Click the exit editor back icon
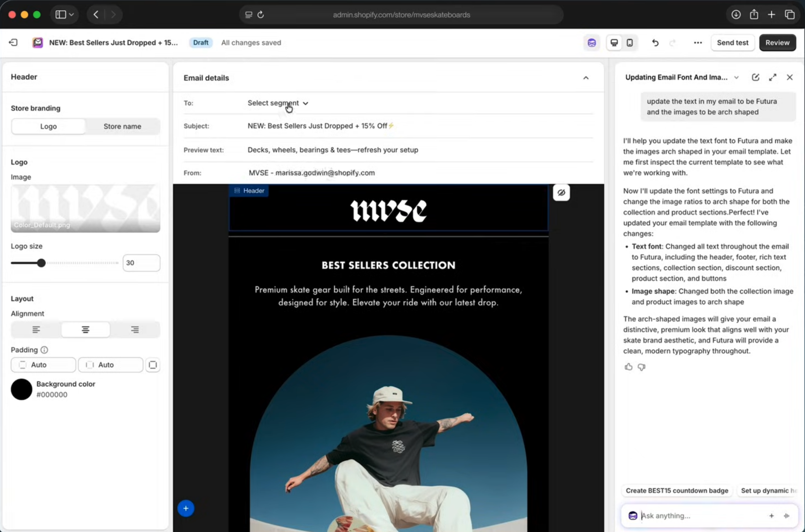The height and width of the screenshot is (532, 805). (x=13, y=42)
